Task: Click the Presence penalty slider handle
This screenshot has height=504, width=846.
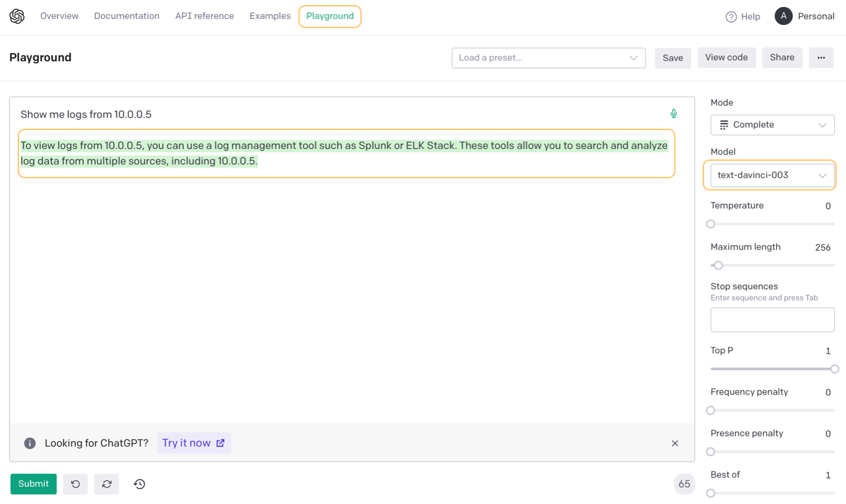Action: (711, 452)
